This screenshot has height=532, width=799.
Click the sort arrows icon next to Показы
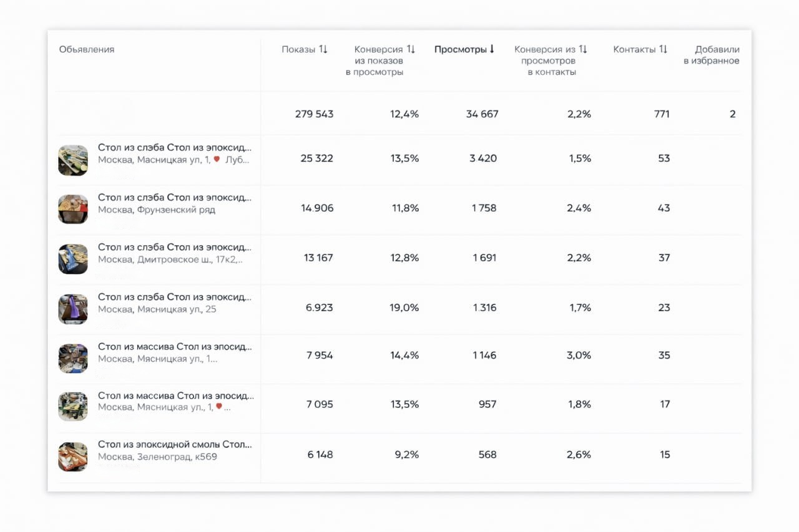[x=323, y=49]
